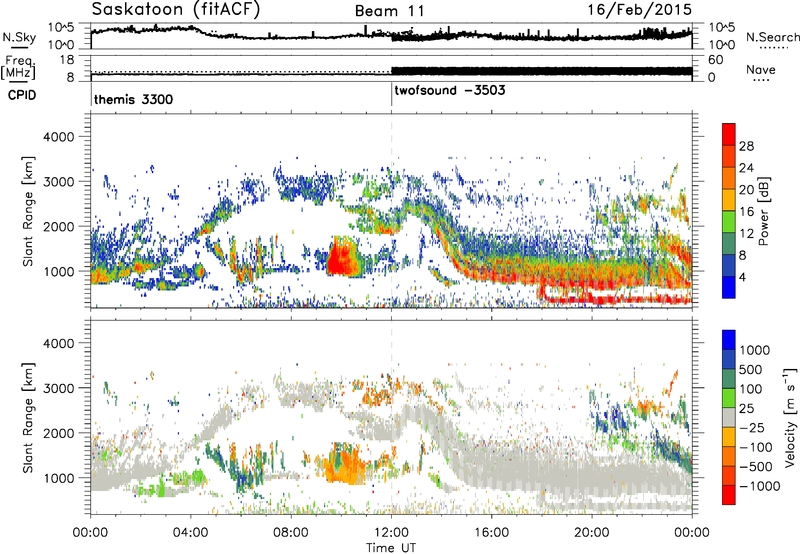This screenshot has width=800, height=554.
Task: Click the 28 label on the Power scale
Action: click(746, 146)
